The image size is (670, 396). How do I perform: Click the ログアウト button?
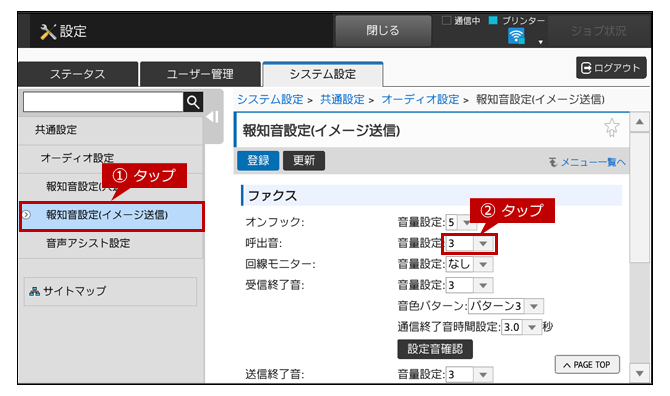[x=611, y=68]
